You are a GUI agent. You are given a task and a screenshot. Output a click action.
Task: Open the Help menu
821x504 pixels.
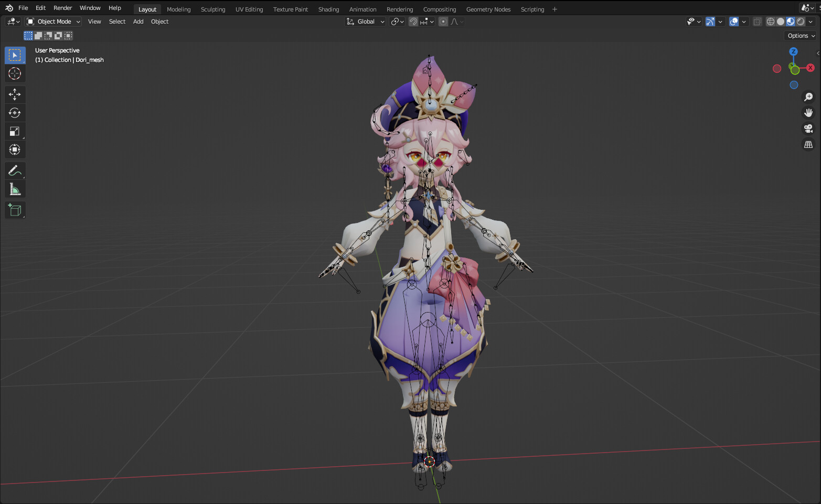coord(114,8)
